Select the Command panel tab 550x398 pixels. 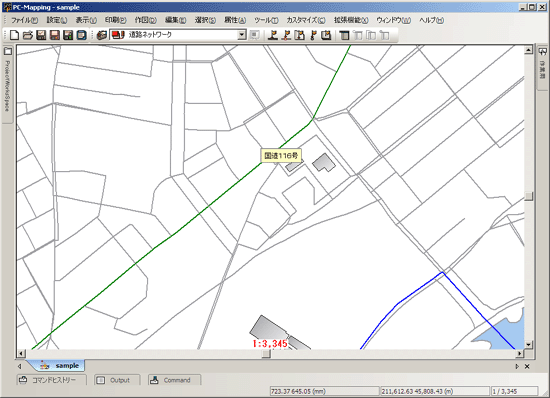174,380
